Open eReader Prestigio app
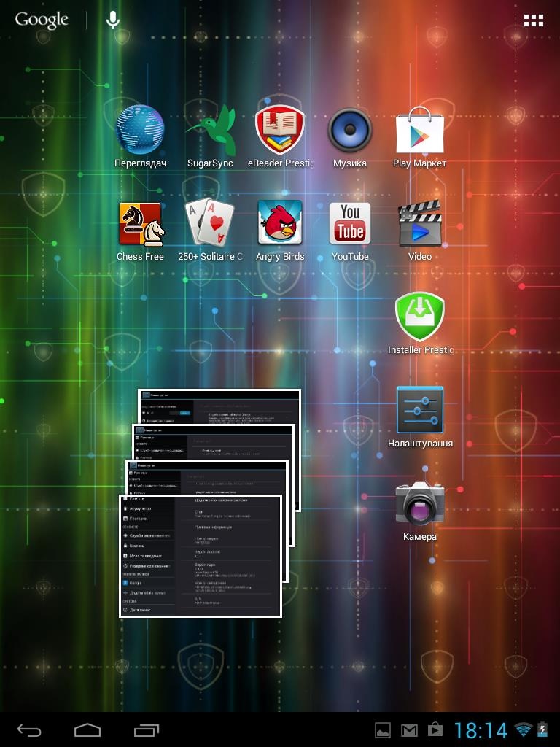 click(280, 131)
